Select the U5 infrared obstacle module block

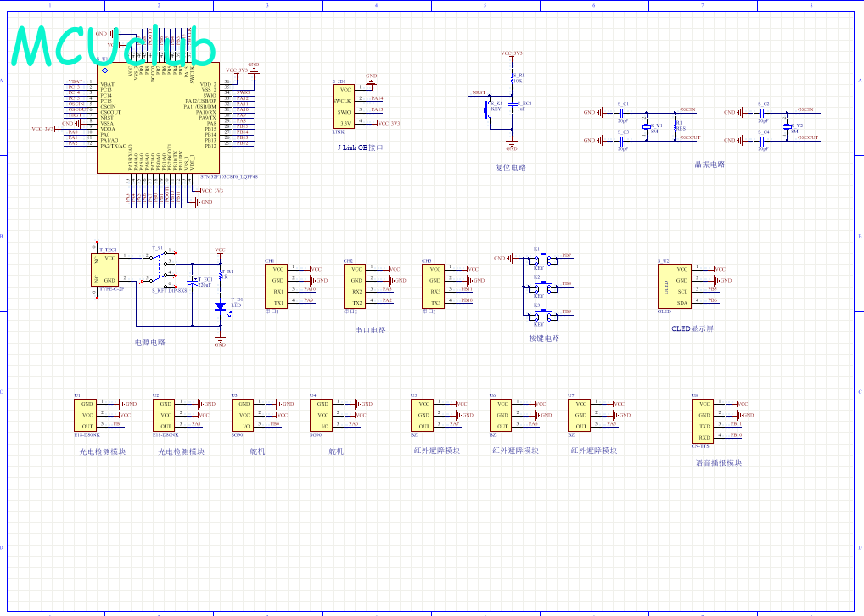tap(423, 415)
